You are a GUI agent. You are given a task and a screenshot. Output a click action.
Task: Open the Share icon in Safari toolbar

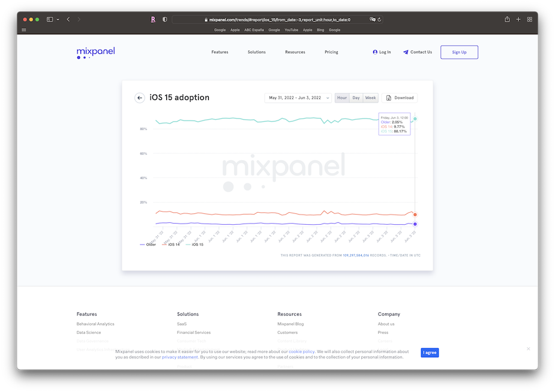pos(507,19)
